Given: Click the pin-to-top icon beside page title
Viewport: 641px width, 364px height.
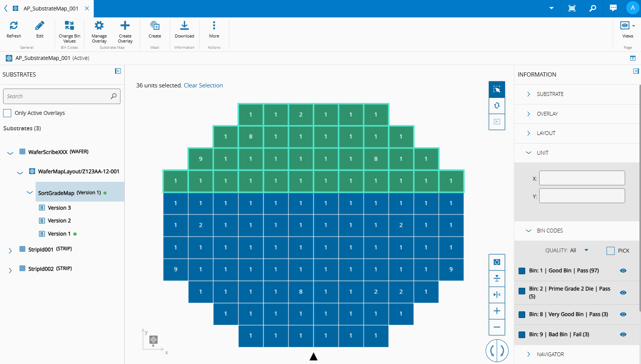Looking at the screenshot, I should tap(633, 58).
